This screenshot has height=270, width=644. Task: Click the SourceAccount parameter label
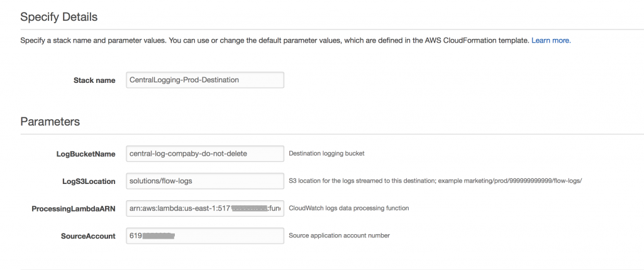(x=88, y=236)
